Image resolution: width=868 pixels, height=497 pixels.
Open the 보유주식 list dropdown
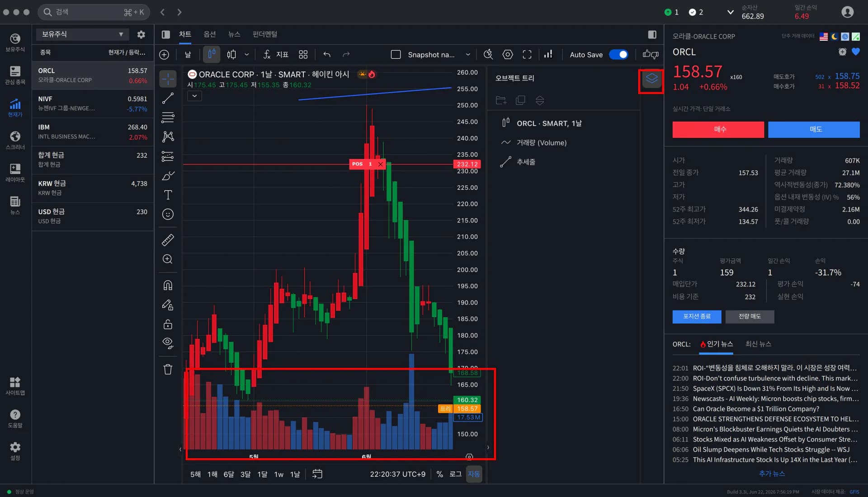[82, 34]
